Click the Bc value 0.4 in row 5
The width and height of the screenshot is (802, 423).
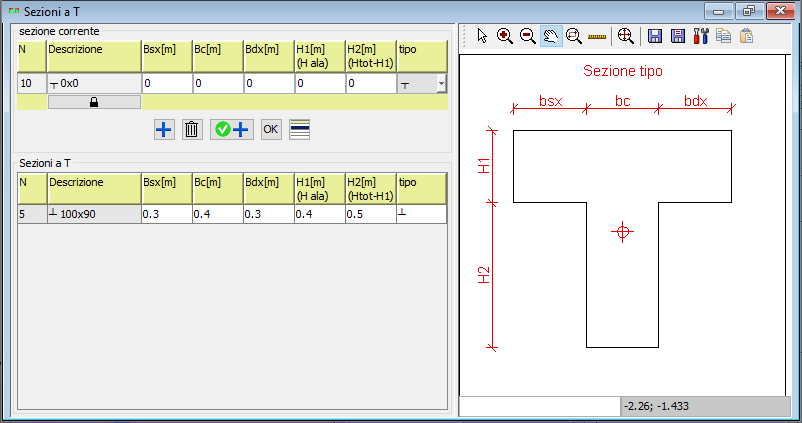coord(218,214)
